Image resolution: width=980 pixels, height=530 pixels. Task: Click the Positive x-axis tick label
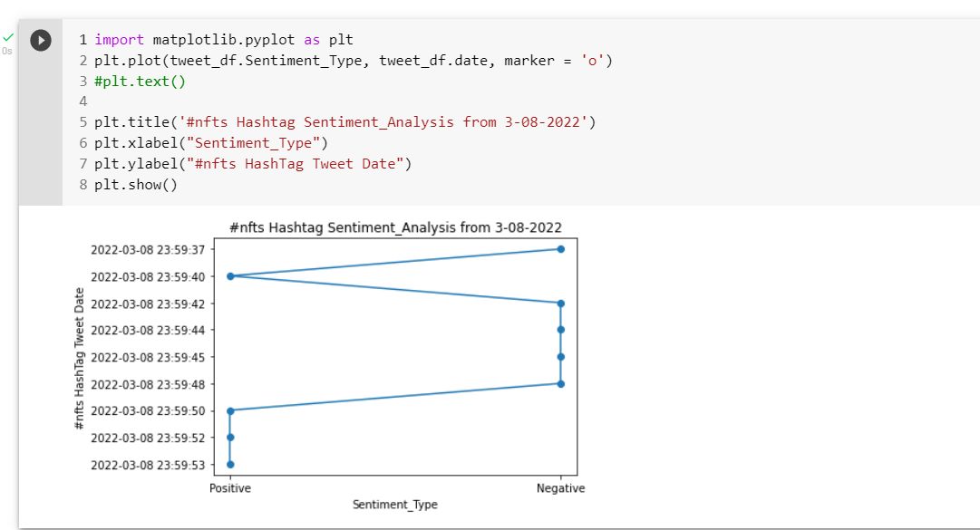(230, 488)
